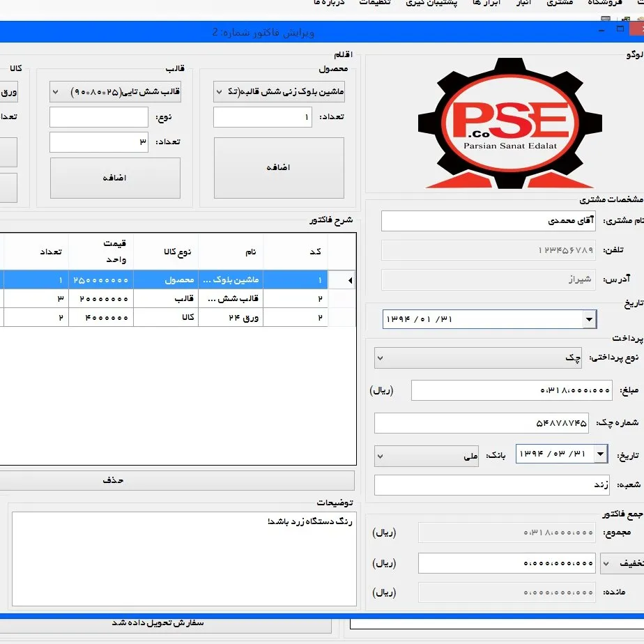Open the product (محصول) dropdown list
The image size is (644, 644).
[220, 92]
